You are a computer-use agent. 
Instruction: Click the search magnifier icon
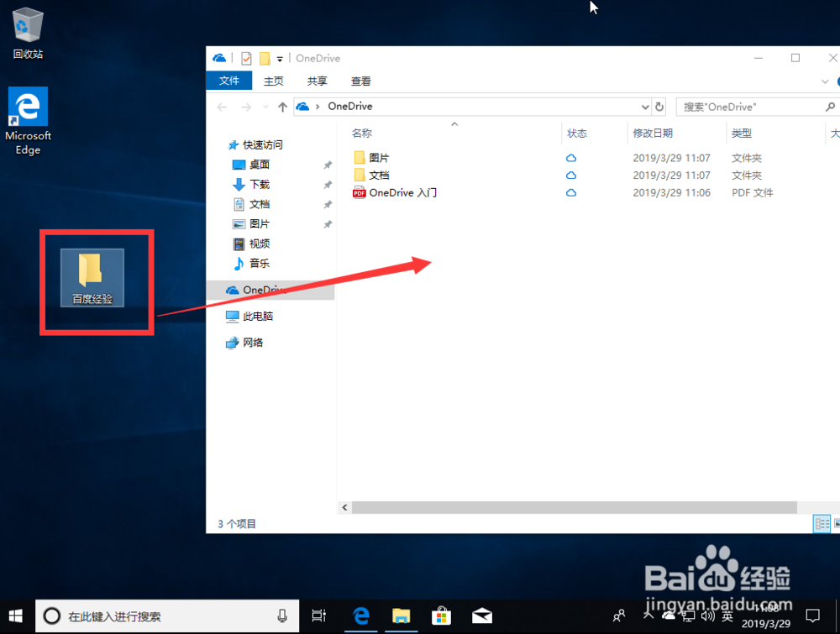click(830, 107)
